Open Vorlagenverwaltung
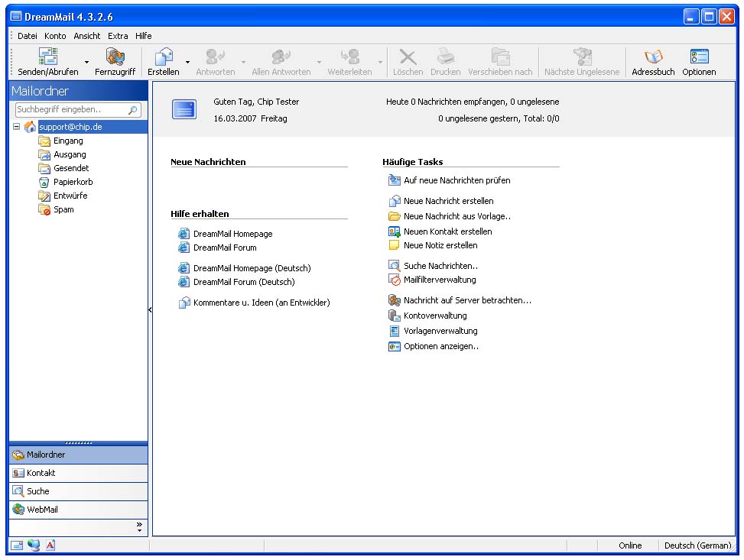This screenshot has height=560, width=744. point(433,331)
